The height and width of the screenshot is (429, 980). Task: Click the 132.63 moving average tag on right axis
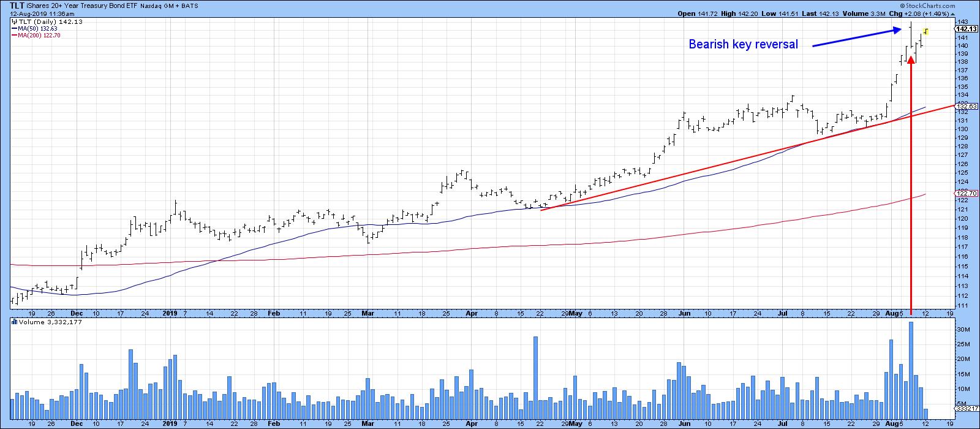click(965, 106)
